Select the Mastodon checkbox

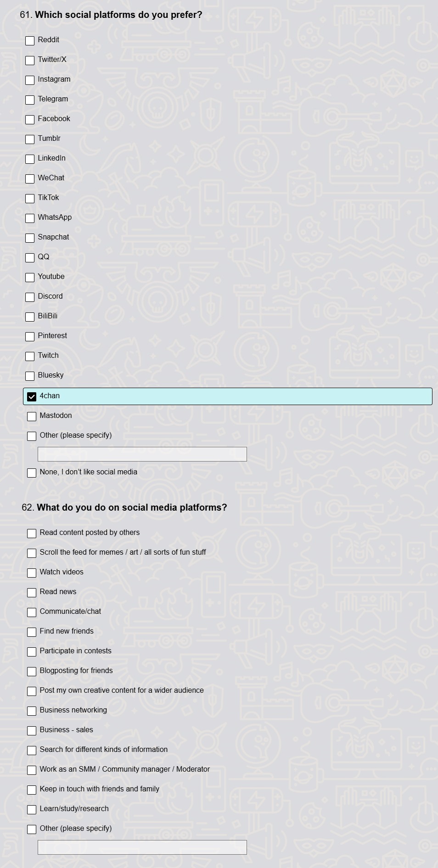point(32,417)
